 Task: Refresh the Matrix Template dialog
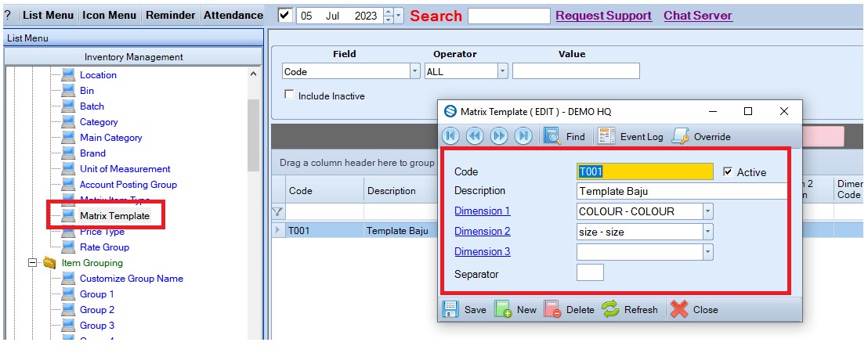(x=630, y=309)
